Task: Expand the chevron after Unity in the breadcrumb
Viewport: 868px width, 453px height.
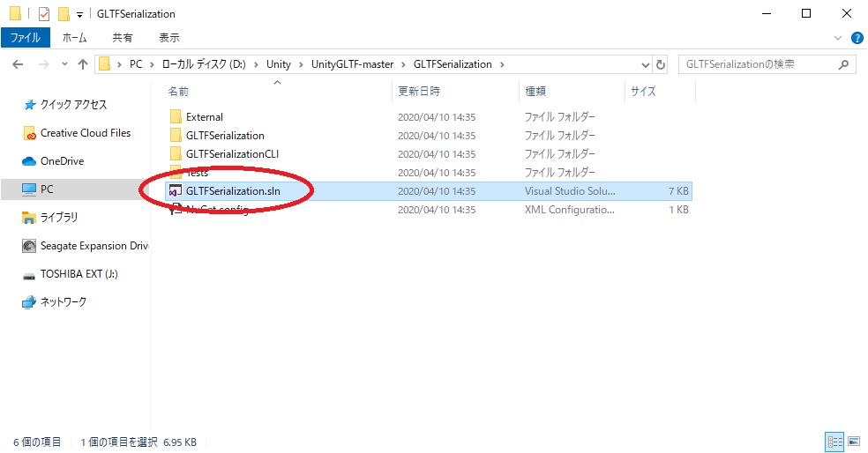Action: (301, 64)
